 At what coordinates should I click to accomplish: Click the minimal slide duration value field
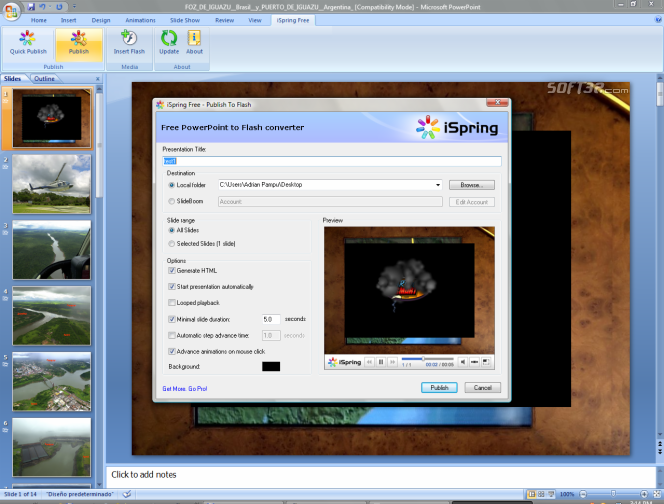click(x=271, y=319)
